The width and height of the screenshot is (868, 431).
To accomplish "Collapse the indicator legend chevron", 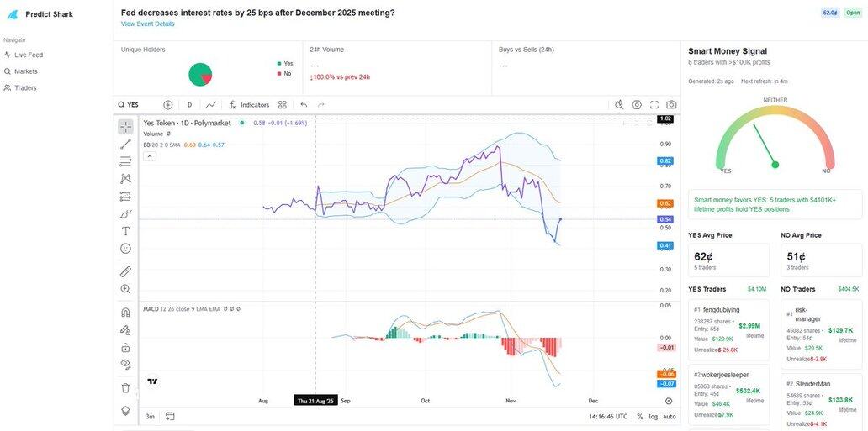I will point(149,156).
